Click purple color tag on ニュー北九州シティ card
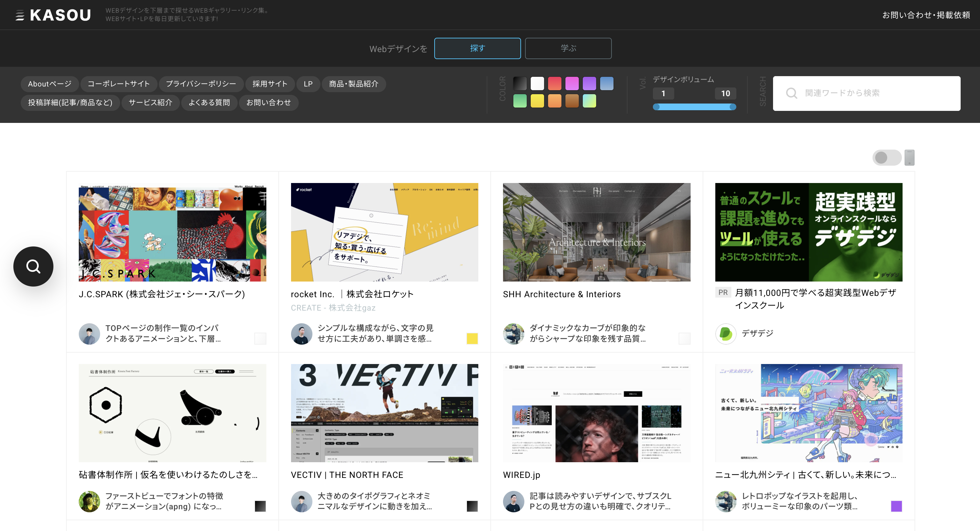The image size is (980, 531). pos(897,506)
